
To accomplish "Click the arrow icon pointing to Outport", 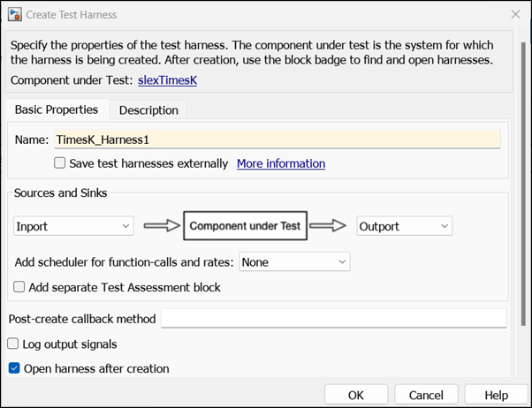I will pos(329,226).
